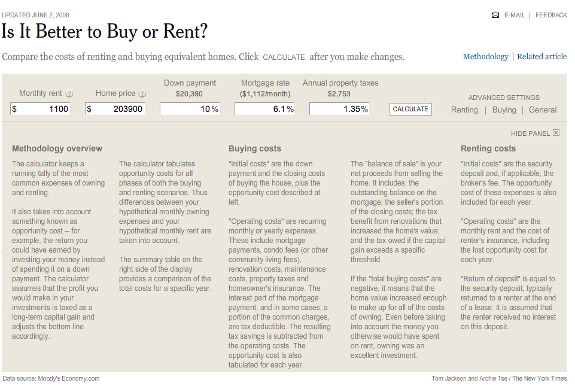Open the FEEDBACK link

551,16
